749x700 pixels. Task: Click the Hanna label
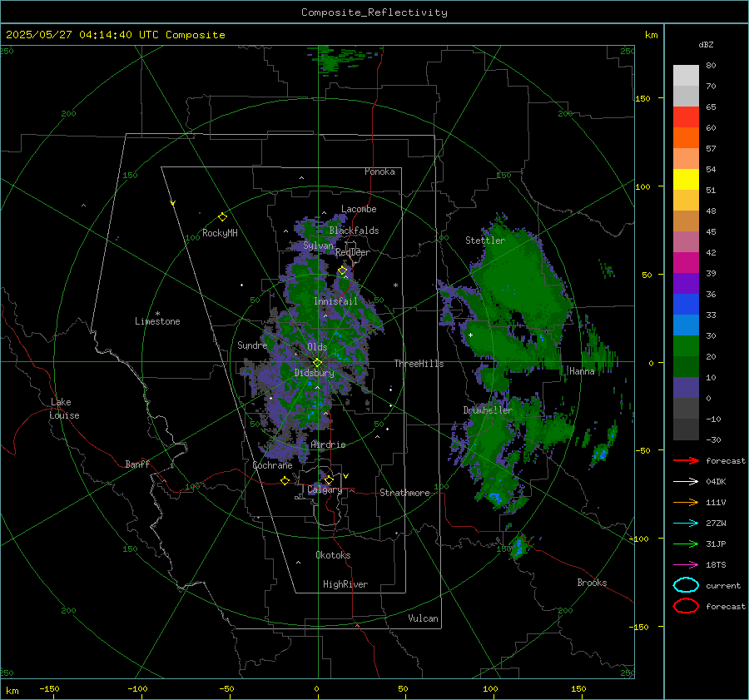tap(582, 371)
